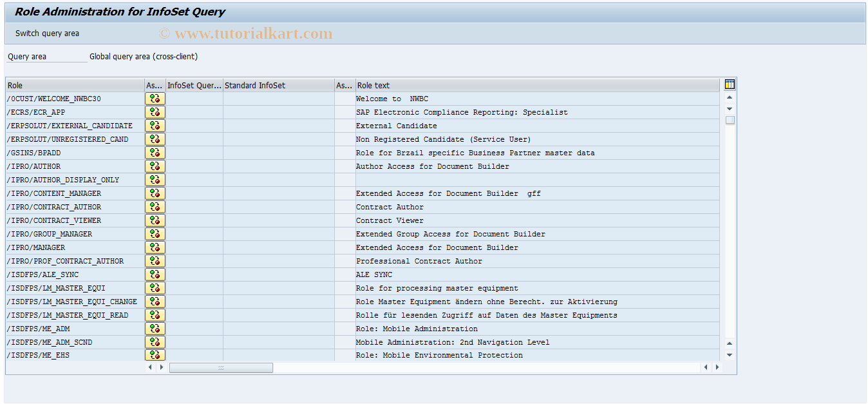Click the assignment icon for /IPRO/AUTHOR
The image size is (868, 404).
tap(155, 166)
